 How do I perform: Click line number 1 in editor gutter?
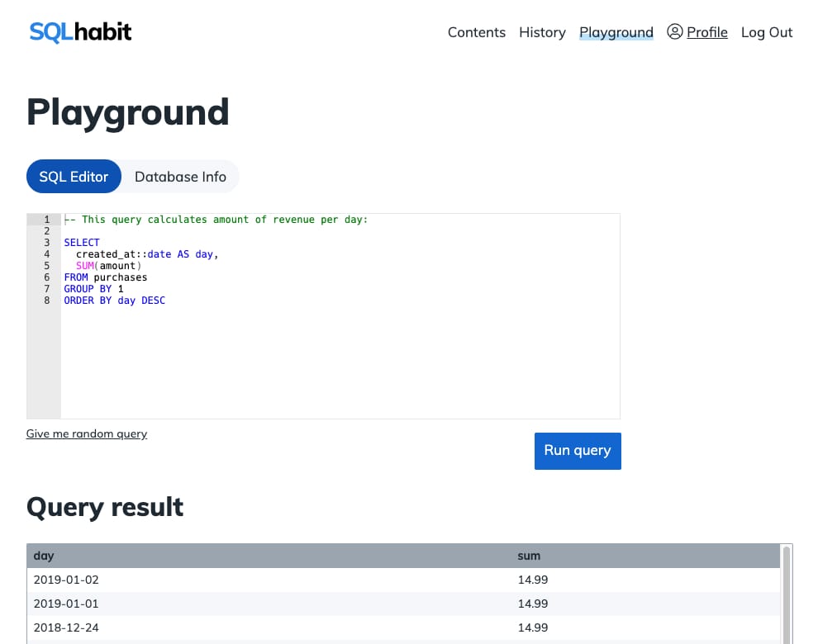pos(47,220)
